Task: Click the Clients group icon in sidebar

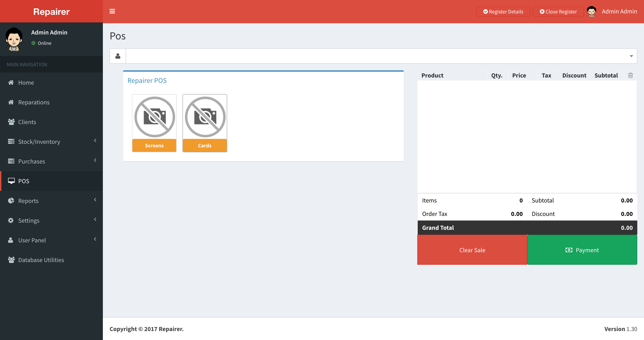Action: coord(11,122)
